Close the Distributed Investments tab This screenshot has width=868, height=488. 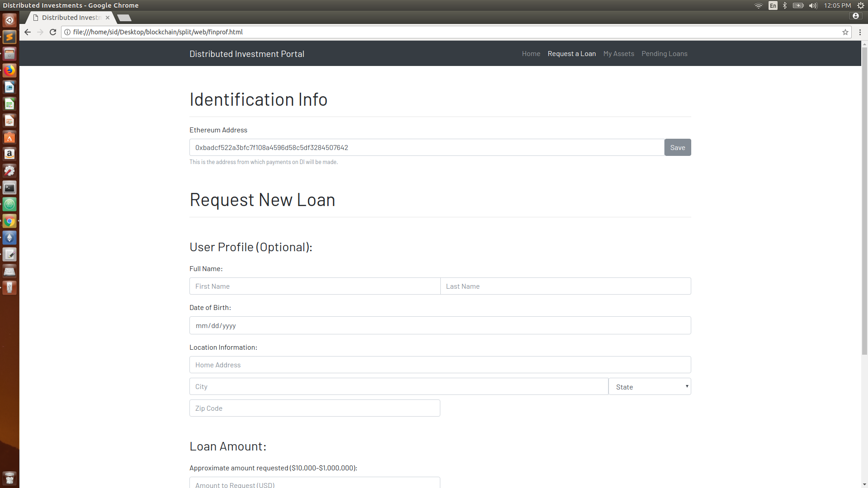pos(108,18)
